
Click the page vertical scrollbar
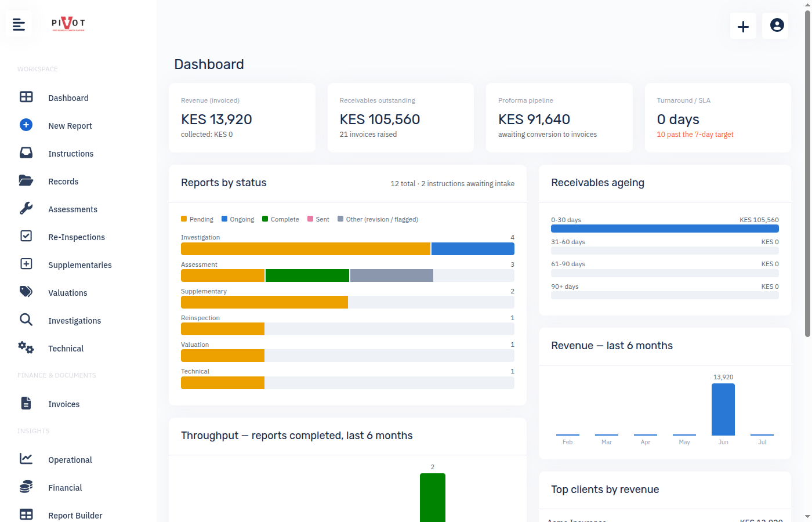807,173
